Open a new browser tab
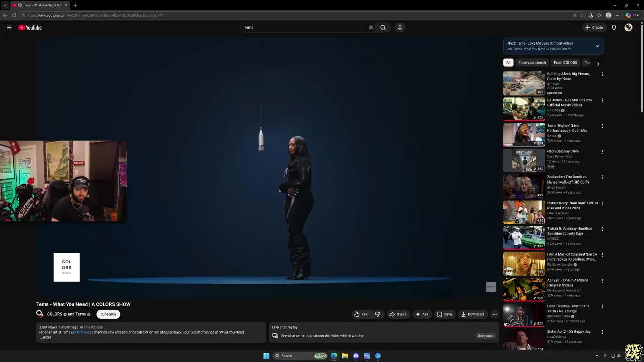Image resolution: width=644 pixels, height=362 pixels. (x=75, y=5)
